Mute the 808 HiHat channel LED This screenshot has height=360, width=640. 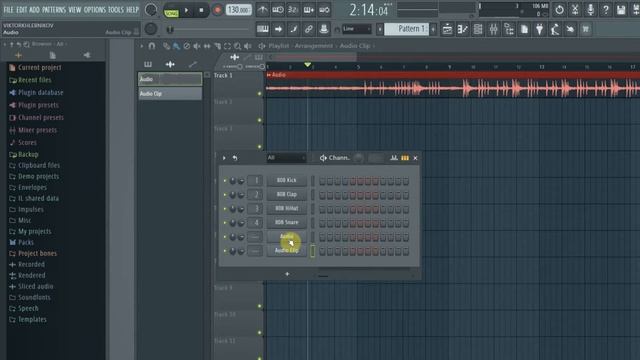[x=225, y=209]
